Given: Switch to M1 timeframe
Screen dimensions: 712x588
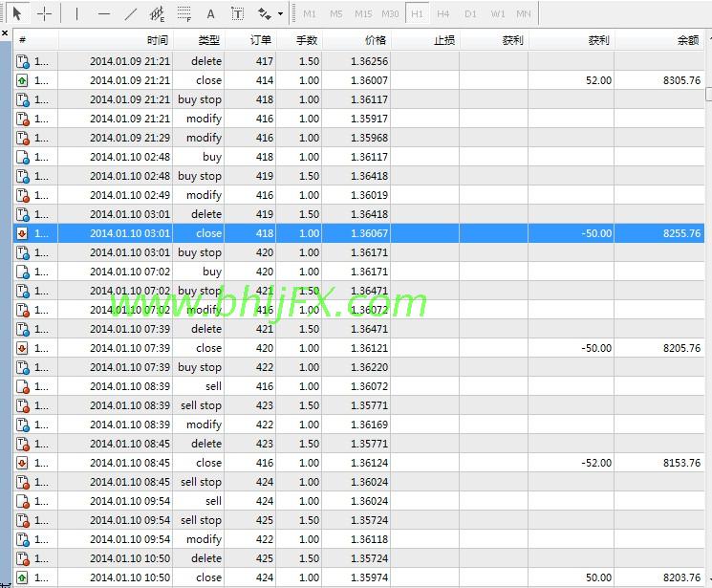Looking at the screenshot, I should (310, 14).
